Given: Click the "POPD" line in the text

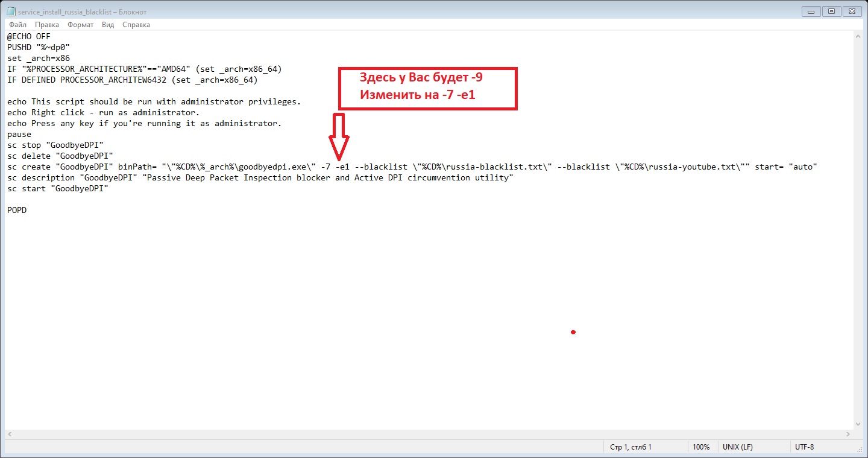Looking at the screenshot, I should pos(17,210).
